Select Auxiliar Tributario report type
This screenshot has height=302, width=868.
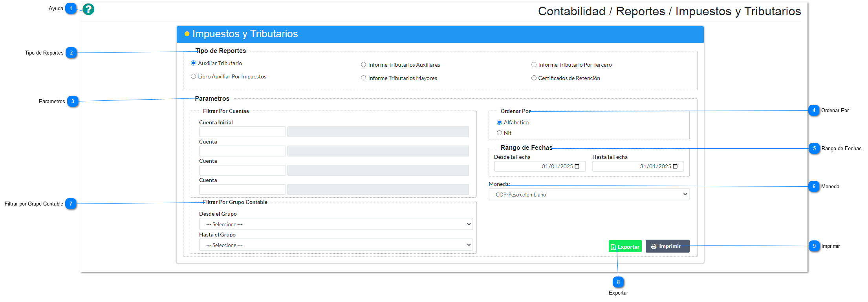point(193,63)
